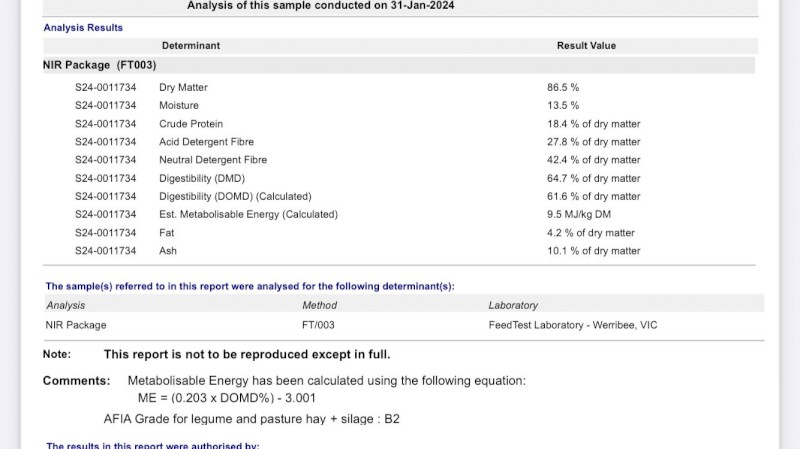Select the Fat row label
Viewport: 800px width, 449px height.
tap(167, 233)
